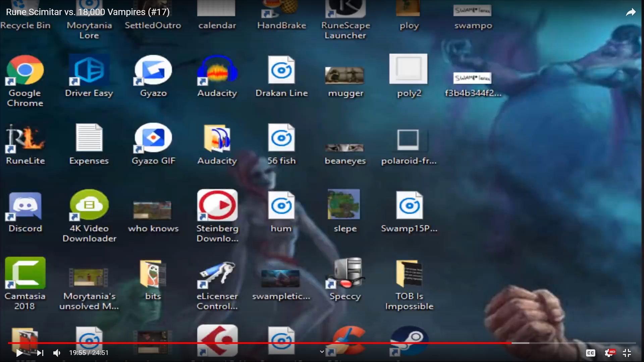Click the eLicenser Control keys icon
This screenshot has width=644, height=362.
pyautogui.click(x=217, y=273)
